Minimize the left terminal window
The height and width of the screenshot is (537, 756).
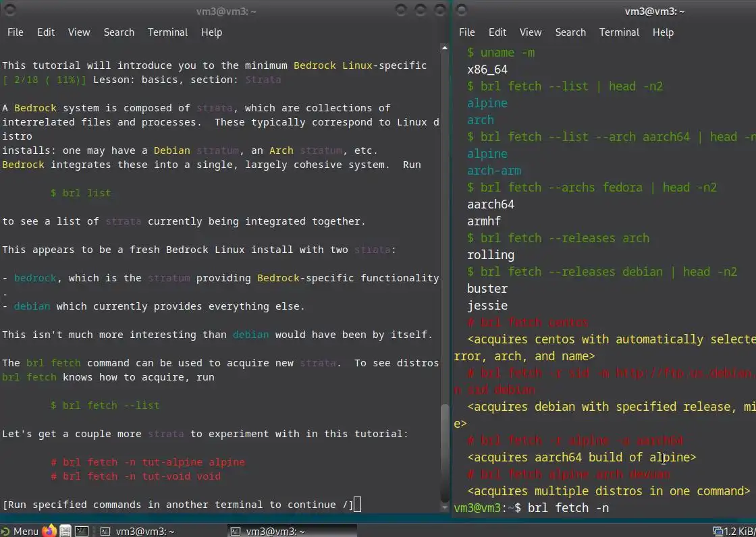pyautogui.click(x=401, y=10)
